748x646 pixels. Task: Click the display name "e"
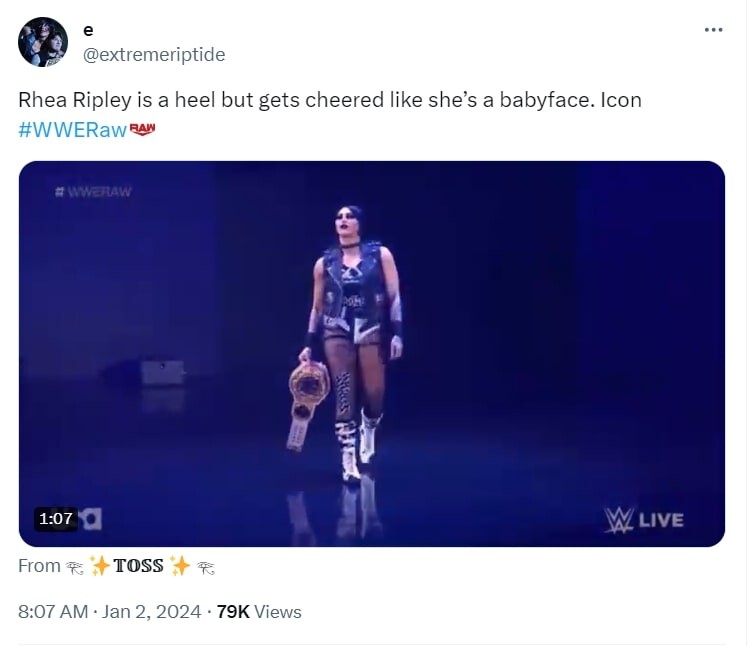pyautogui.click(x=89, y=31)
